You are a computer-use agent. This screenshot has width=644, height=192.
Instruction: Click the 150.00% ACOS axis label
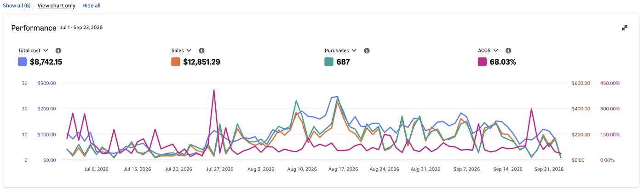click(610, 135)
